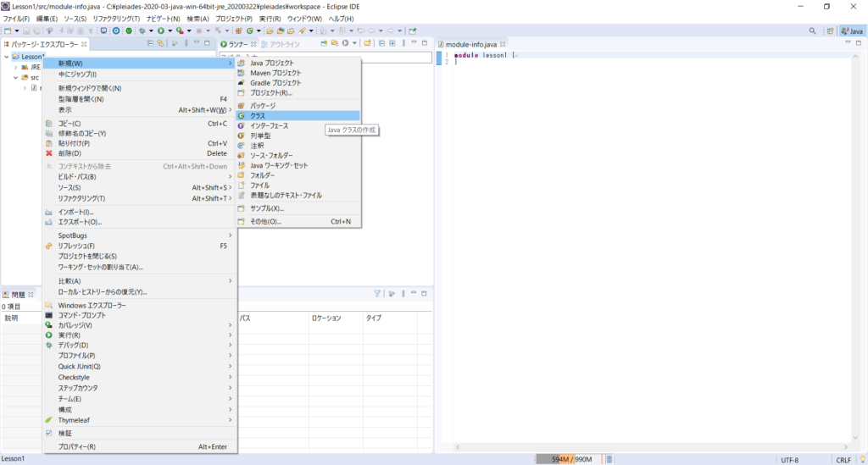868x465 pixels.
Task: Choose File (ファイル) entry in submenu
Action: (x=298, y=185)
